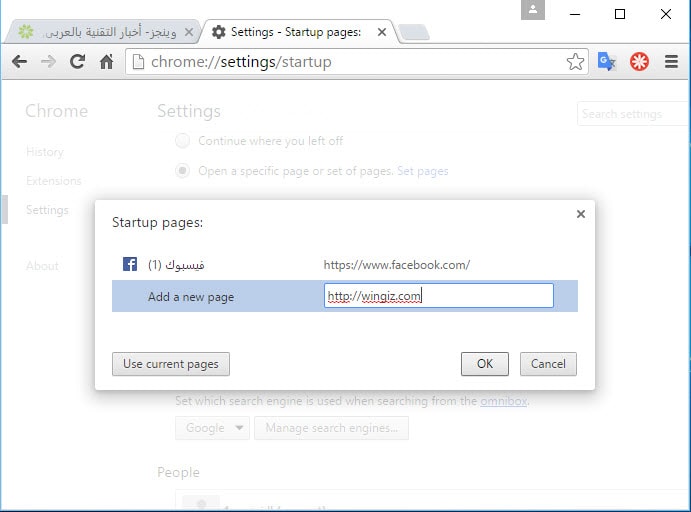The height and width of the screenshot is (512, 691).
Task: Open a new blank tab
Action: coord(413,33)
